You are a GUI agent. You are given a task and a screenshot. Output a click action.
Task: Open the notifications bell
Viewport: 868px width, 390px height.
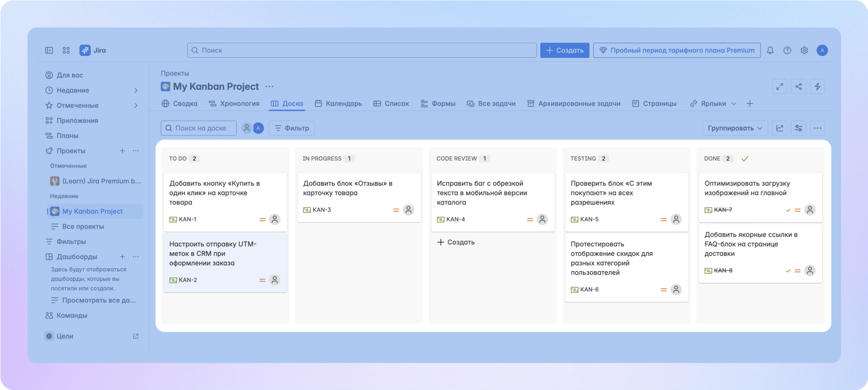770,50
